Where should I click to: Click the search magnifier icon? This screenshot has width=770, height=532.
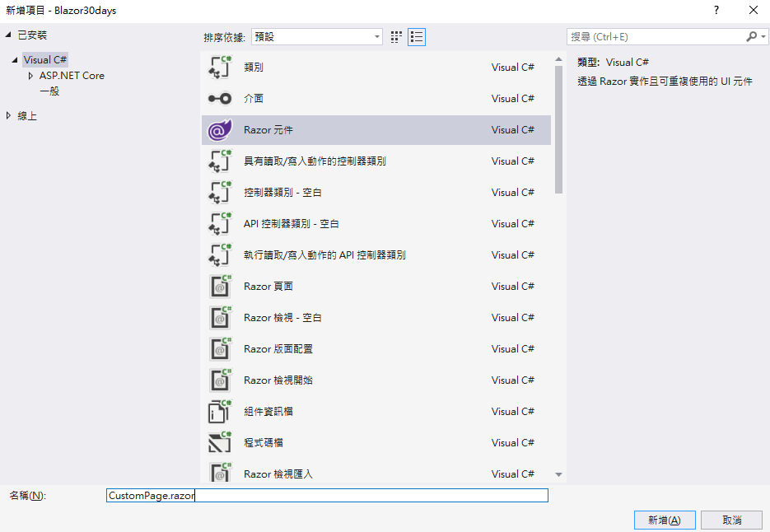(x=751, y=37)
